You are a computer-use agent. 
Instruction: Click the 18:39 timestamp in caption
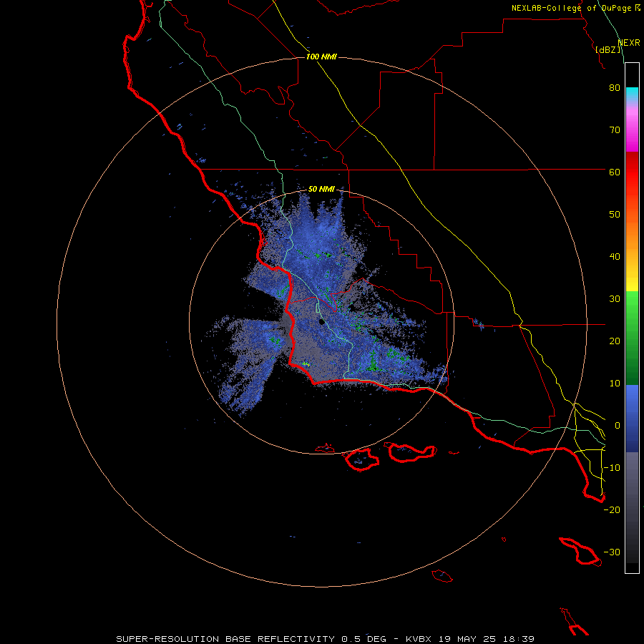[x=519, y=639]
